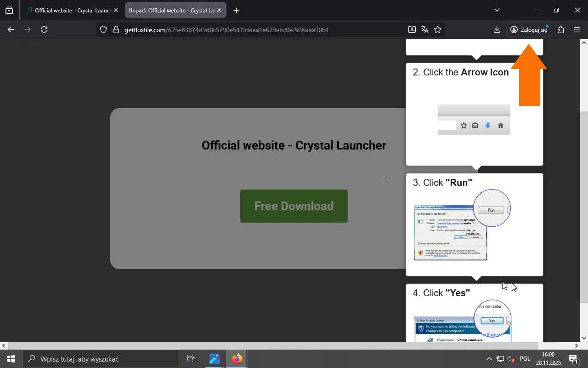Select the 'Unpack Official website' tab
This screenshot has width=588, height=368.
(x=175, y=10)
